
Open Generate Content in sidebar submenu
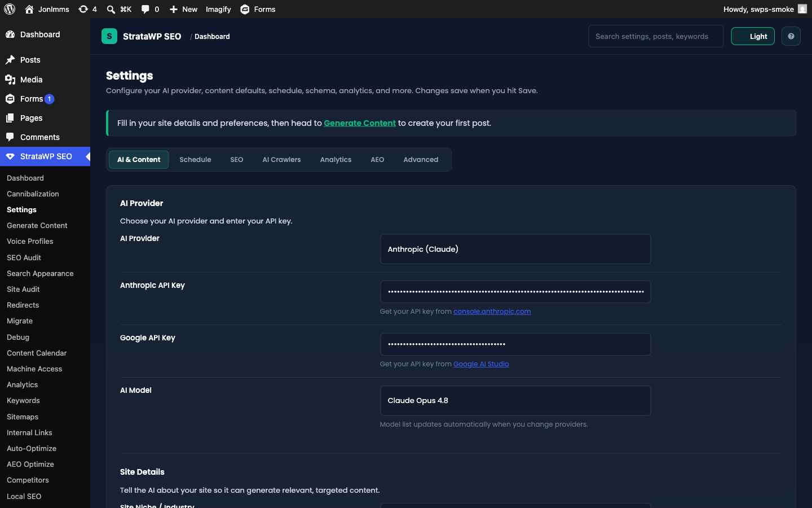point(37,225)
